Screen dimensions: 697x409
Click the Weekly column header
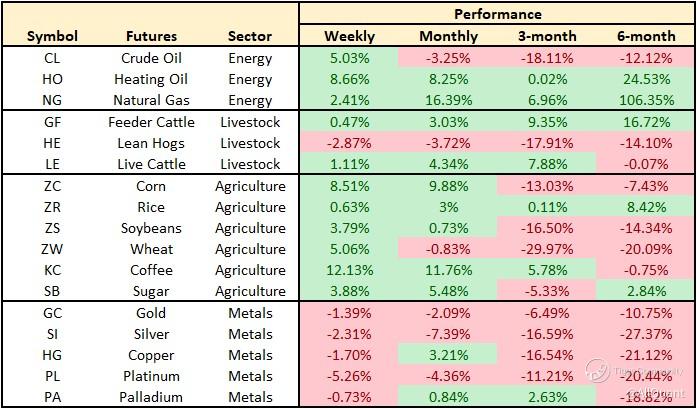click(349, 36)
